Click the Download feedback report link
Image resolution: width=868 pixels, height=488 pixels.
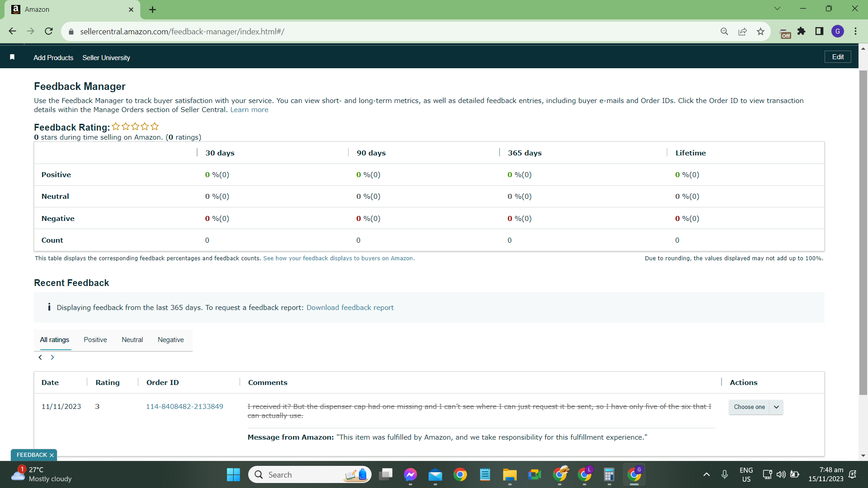coord(350,308)
